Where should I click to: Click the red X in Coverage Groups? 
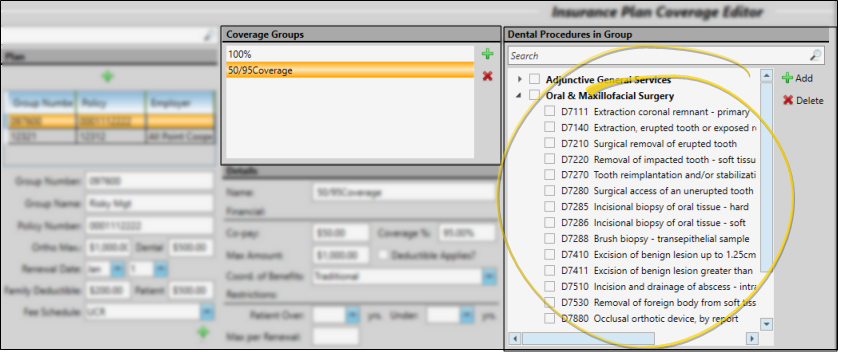[487, 76]
